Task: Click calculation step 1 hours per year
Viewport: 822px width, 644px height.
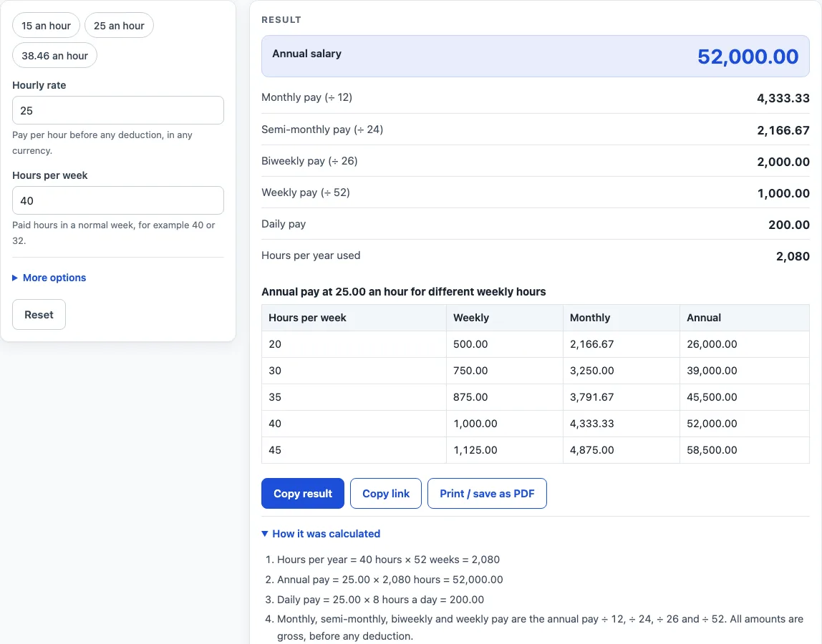Action: point(388,560)
